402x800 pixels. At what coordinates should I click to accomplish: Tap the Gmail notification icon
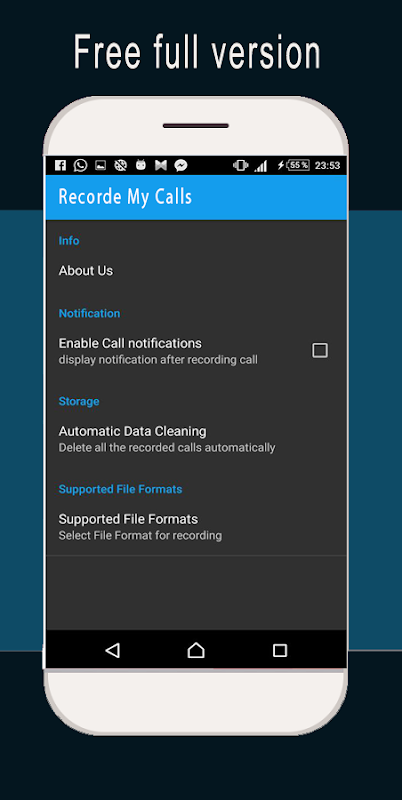coord(161,165)
